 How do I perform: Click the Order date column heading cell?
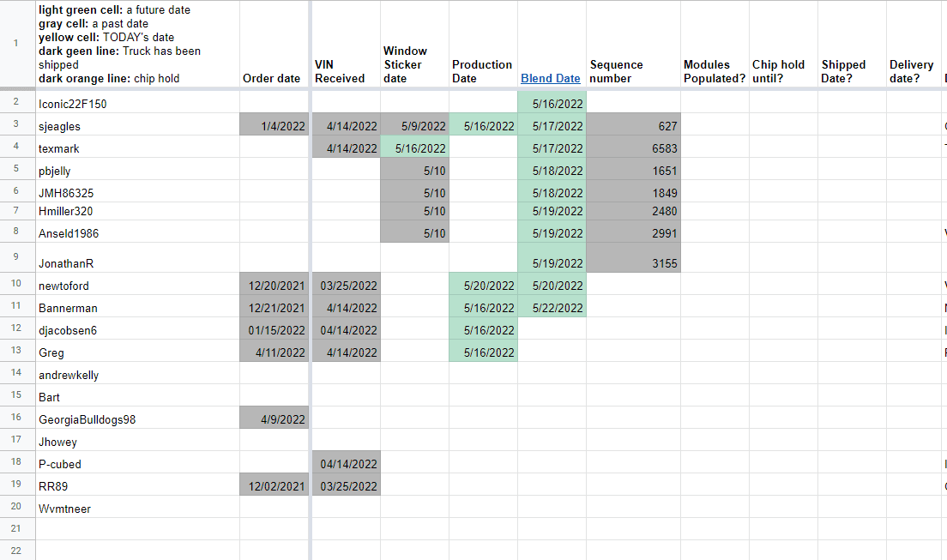(x=274, y=78)
